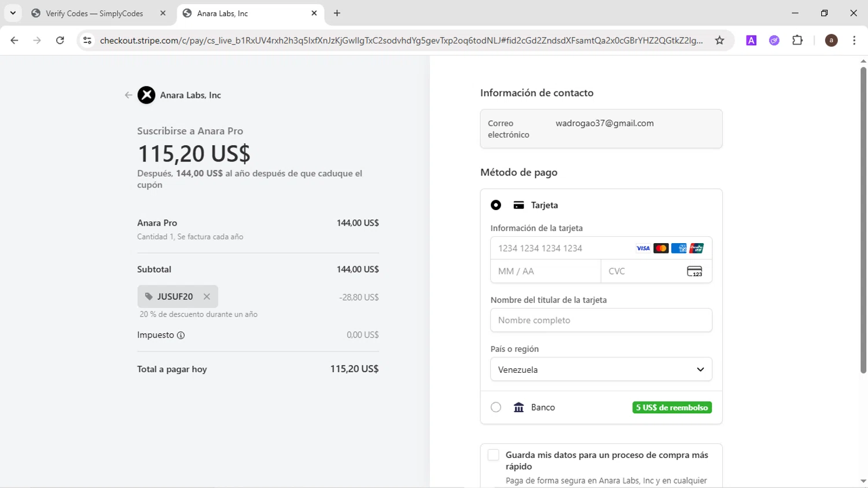Select the Tarjeta payment radio button

click(x=496, y=205)
